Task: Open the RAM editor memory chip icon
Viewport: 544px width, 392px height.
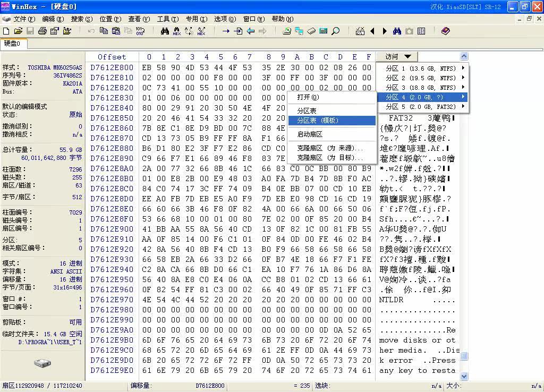Action: tap(311, 31)
